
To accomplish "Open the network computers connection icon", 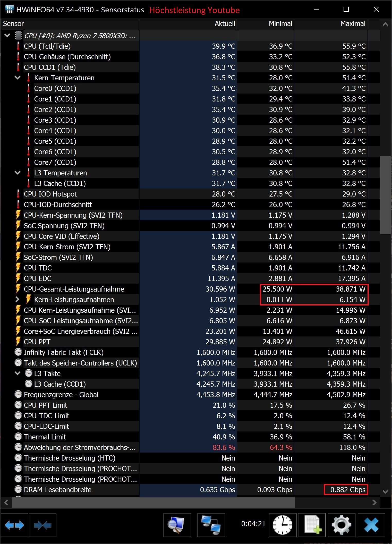I will point(211,525).
